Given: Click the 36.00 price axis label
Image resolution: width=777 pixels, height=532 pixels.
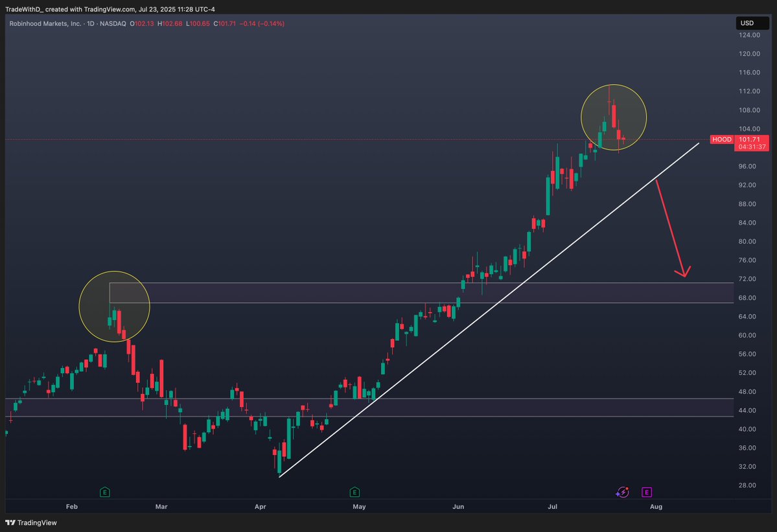Looking at the screenshot, I should point(747,448).
